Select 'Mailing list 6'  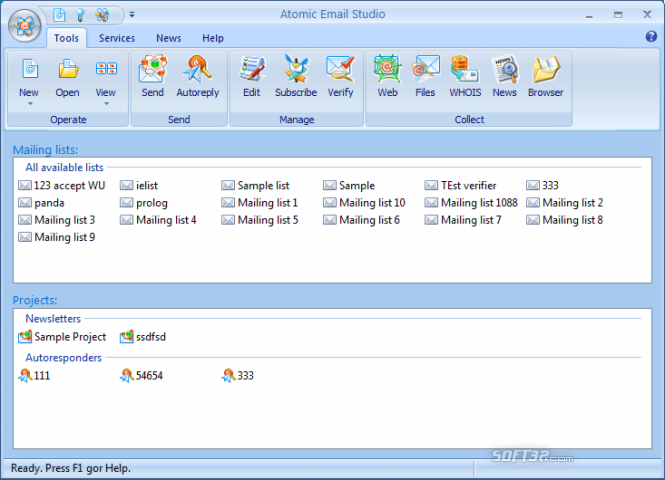click(361, 220)
